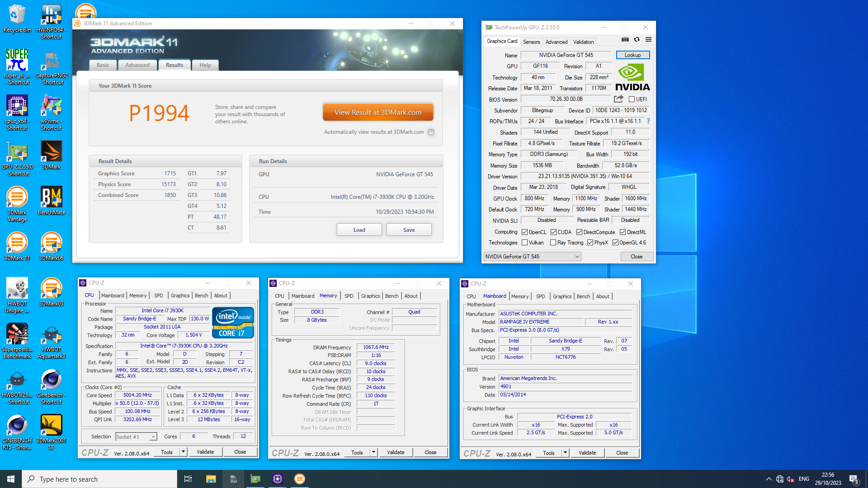The width and height of the screenshot is (868, 488).
Task: Click the ENG language indicator in taskbar
Action: (804, 479)
